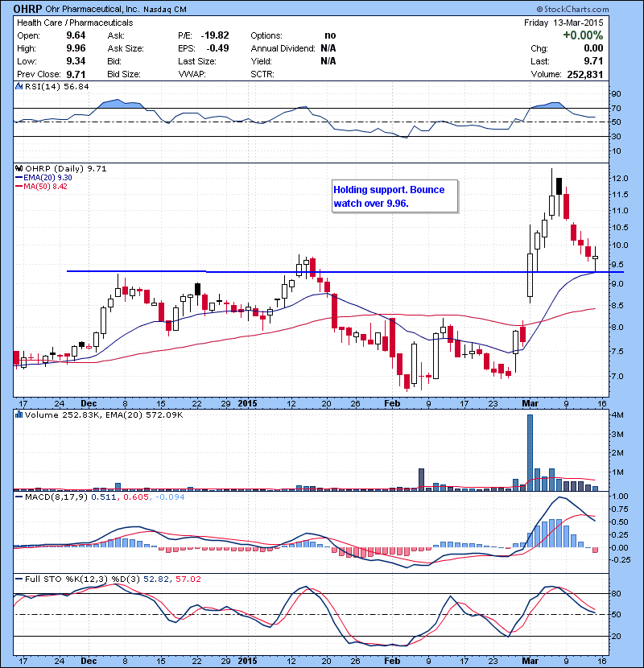Click the green +0.00% percent change
The width and height of the screenshot is (644, 668).
tap(583, 35)
